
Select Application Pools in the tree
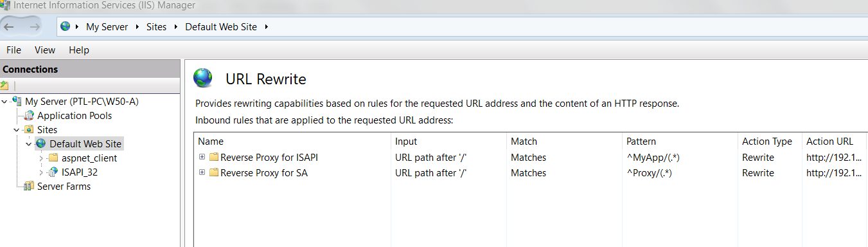(x=75, y=116)
